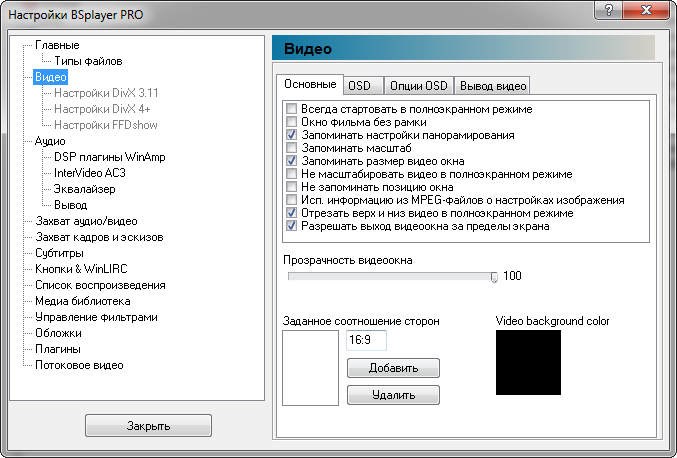
Task: Uncheck 'Запоминать размер видео окна'
Action: pos(291,161)
